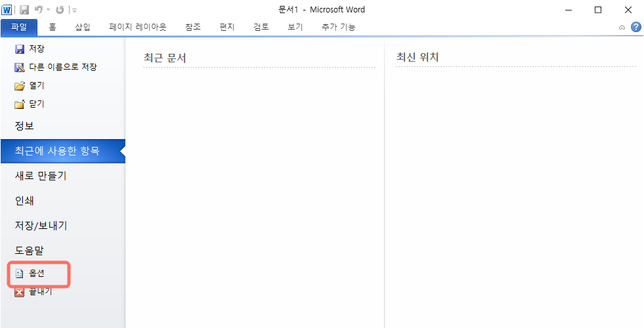Screen dimensions: 644x328
Task: Open Word Help with the question mark icon
Action: pos(635,28)
